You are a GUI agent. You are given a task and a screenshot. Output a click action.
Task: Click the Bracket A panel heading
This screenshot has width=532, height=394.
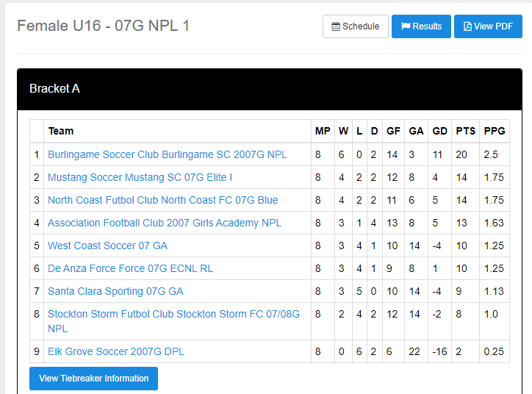tap(54, 88)
